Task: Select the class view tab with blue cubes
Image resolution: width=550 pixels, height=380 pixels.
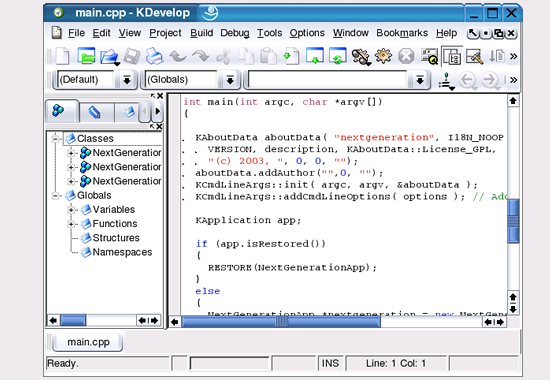Action: [x=61, y=112]
